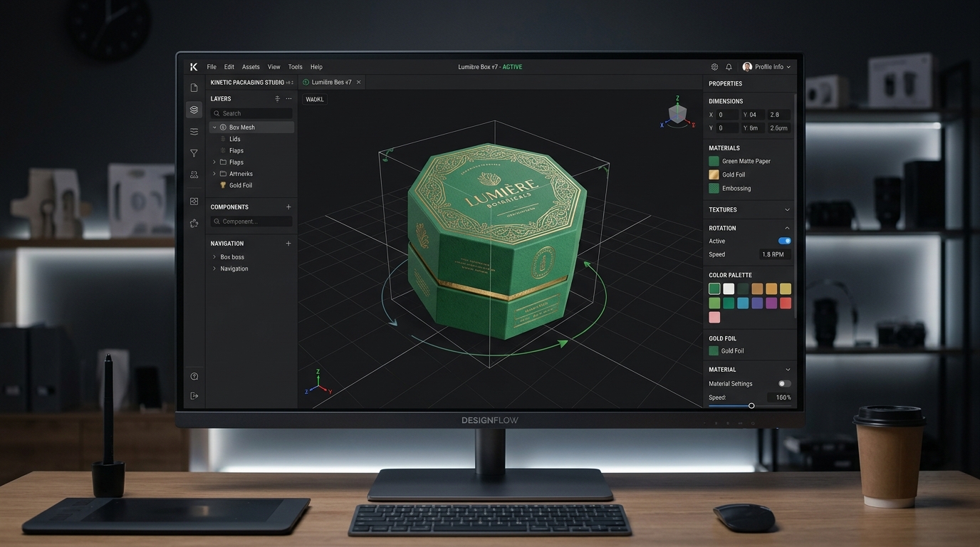Click the puzzle piece plugin icon in sidebar

tap(194, 224)
